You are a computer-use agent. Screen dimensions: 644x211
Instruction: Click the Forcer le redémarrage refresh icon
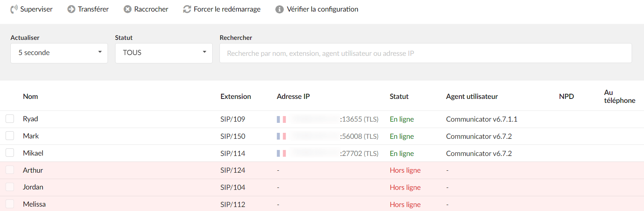187,9
